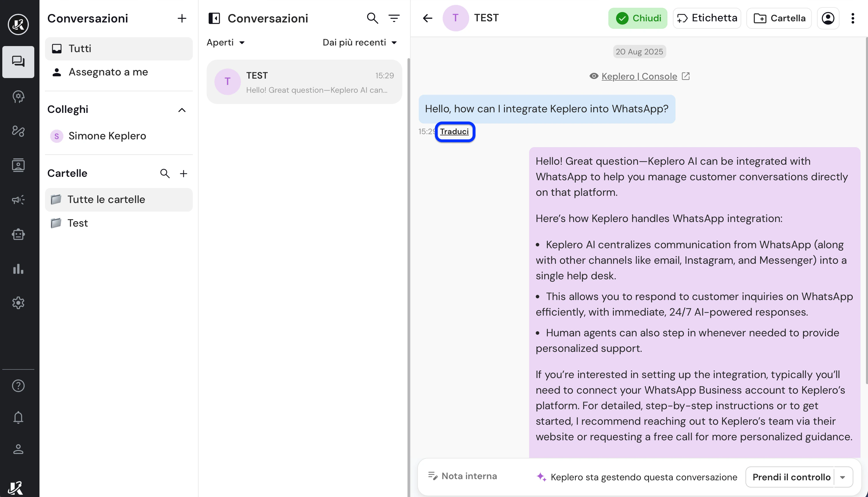
Task: Open the notifications bell icon
Action: click(x=18, y=417)
